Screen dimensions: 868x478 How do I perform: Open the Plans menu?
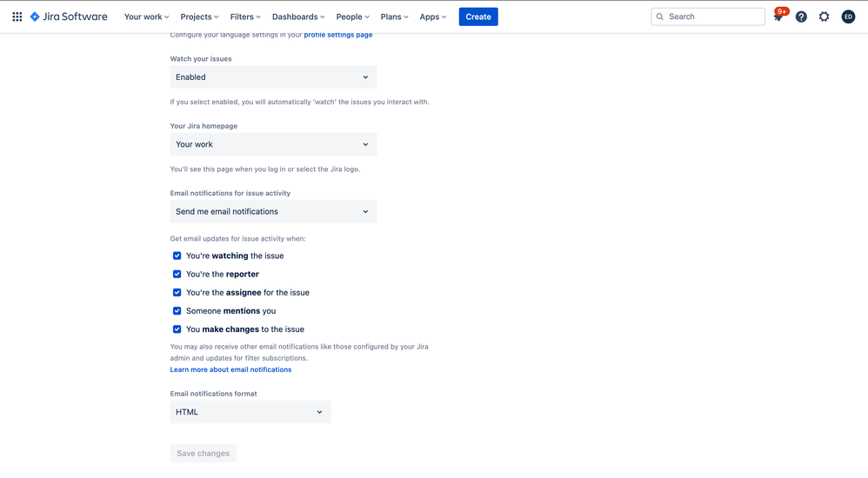pos(394,17)
